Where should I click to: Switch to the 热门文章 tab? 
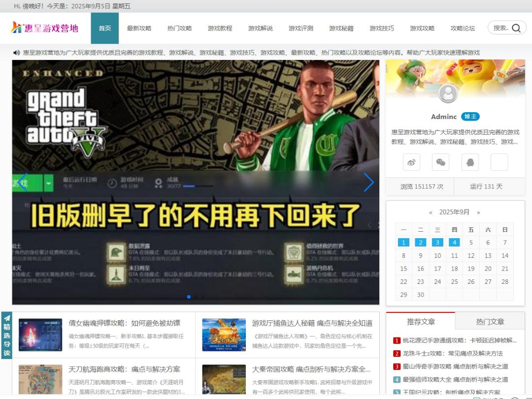[x=490, y=322]
